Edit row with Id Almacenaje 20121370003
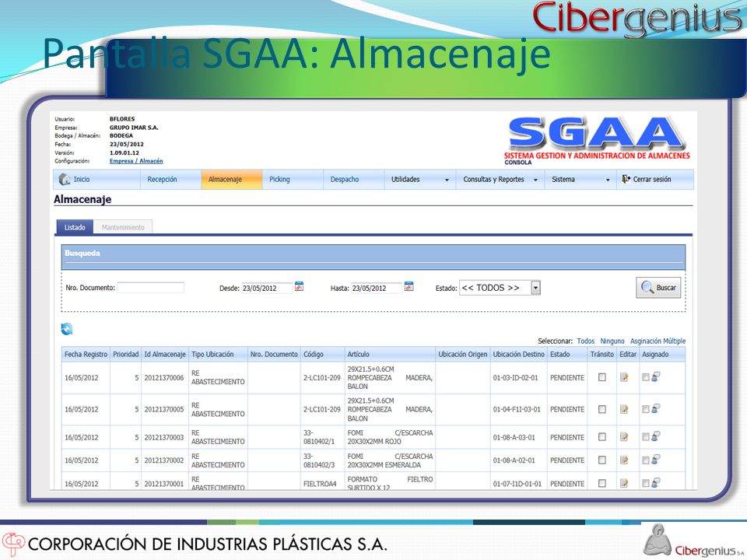The width and height of the screenshot is (747, 560). pos(624,436)
